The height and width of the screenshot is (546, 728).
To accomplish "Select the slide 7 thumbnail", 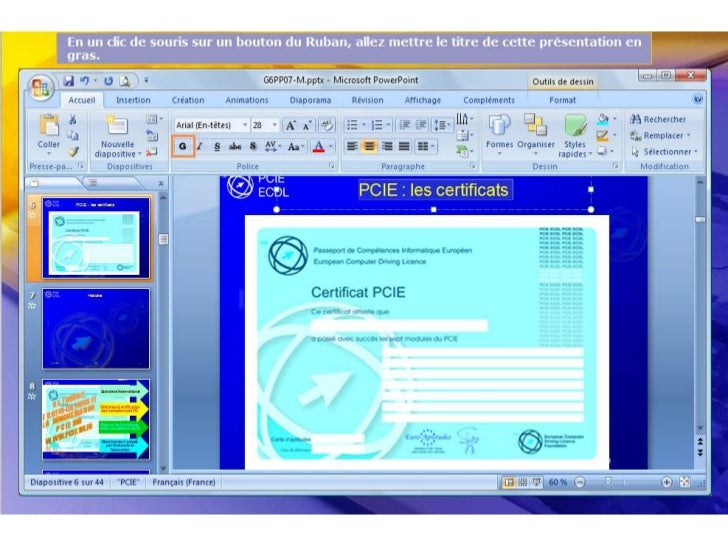I will tap(96, 329).
